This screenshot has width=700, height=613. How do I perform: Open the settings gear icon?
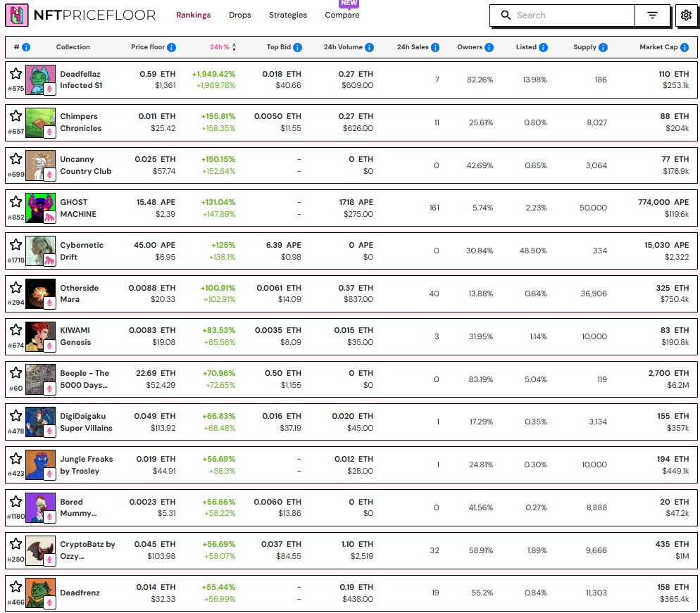pos(686,15)
